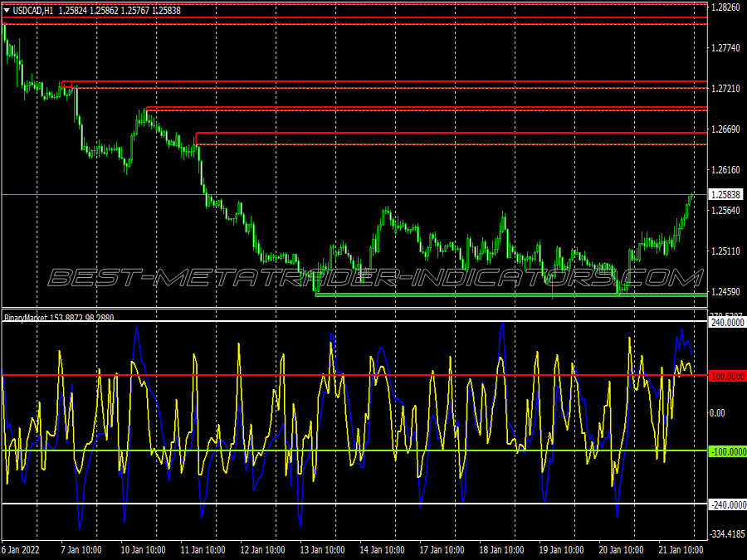Select the 1.26160 price scale label
Screen dimensions: 747x560
(x=725, y=169)
